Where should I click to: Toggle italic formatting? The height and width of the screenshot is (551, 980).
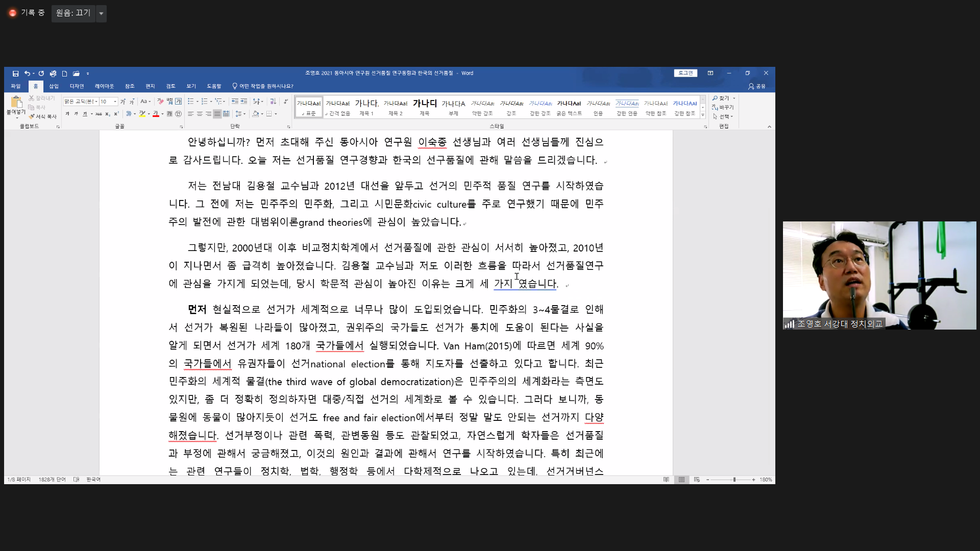(x=76, y=114)
